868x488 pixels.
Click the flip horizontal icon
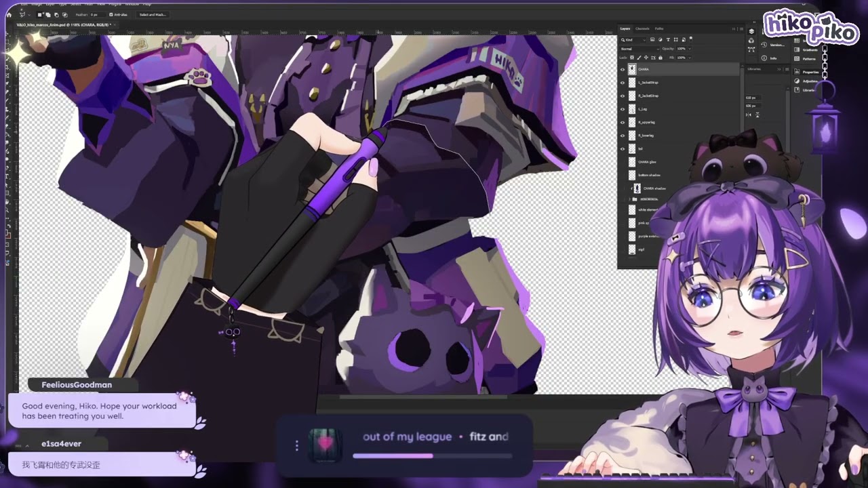[749, 115]
